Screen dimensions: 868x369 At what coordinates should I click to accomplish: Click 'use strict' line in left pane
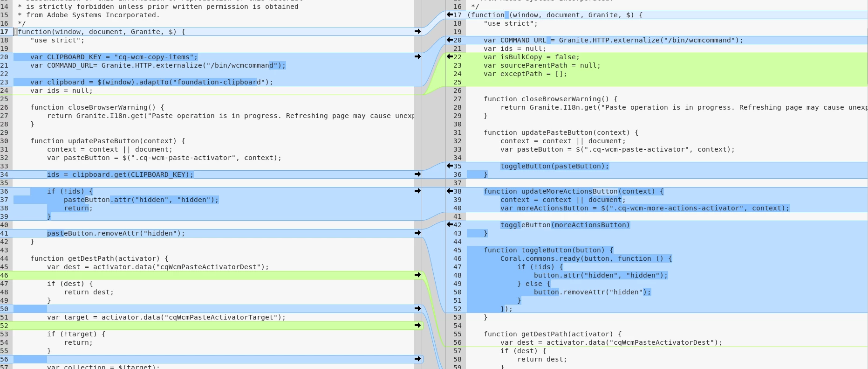(x=57, y=40)
